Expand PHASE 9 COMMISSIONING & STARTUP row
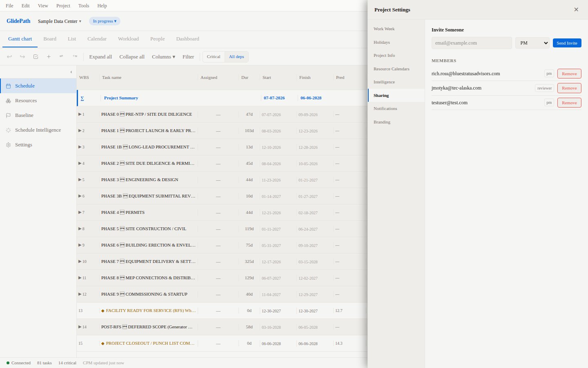The height and width of the screenshot is (368, 588). click(x=80, y=294)
